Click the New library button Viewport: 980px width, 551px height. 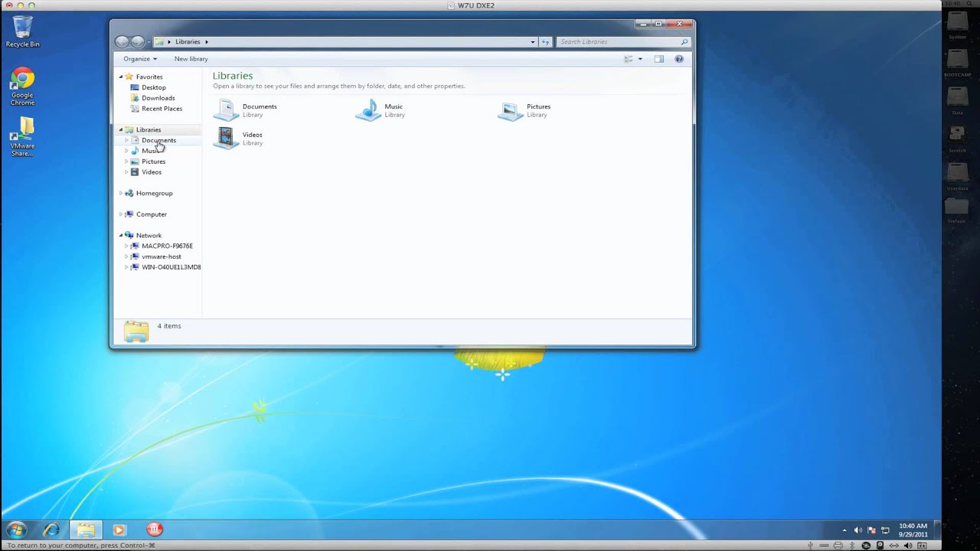point(191,59)
